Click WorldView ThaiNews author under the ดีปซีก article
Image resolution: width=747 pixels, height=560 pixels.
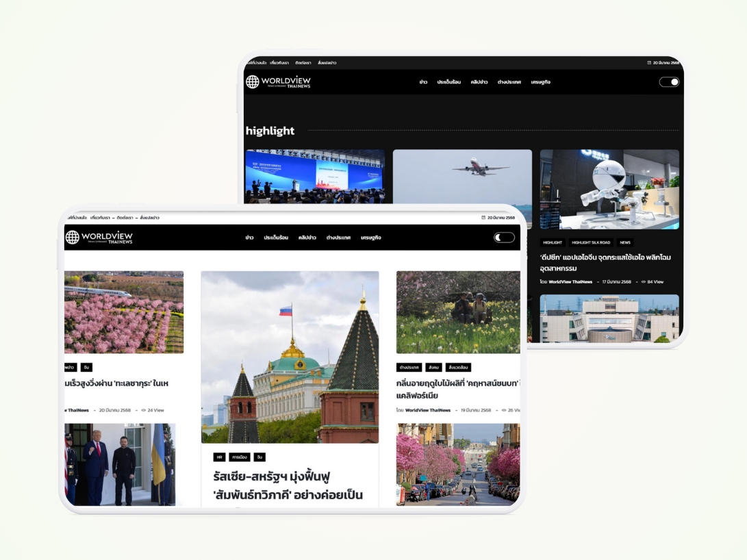[x=570, y=282]
